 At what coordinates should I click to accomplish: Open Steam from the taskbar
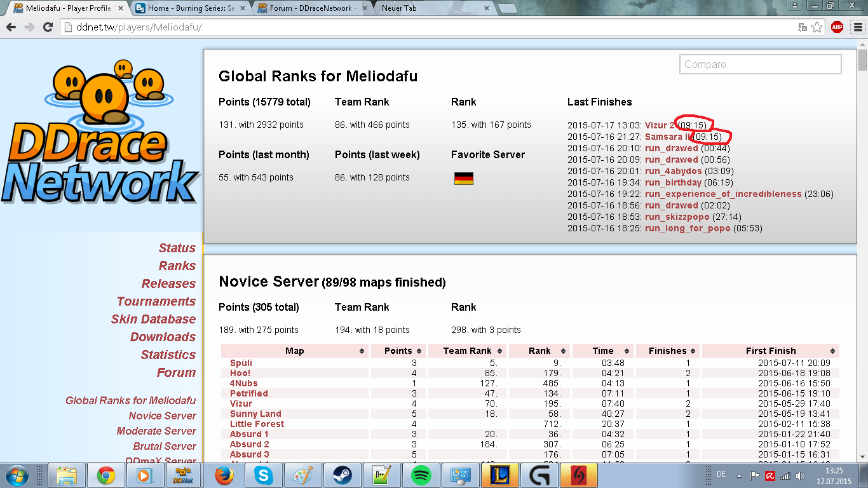click(x=343, y=475)
